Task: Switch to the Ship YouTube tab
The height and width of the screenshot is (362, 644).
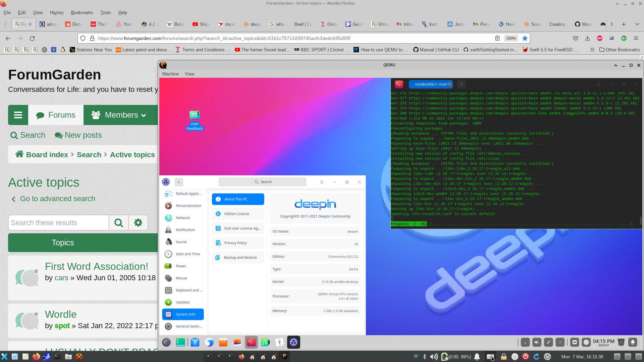Action: coord(201,24)
